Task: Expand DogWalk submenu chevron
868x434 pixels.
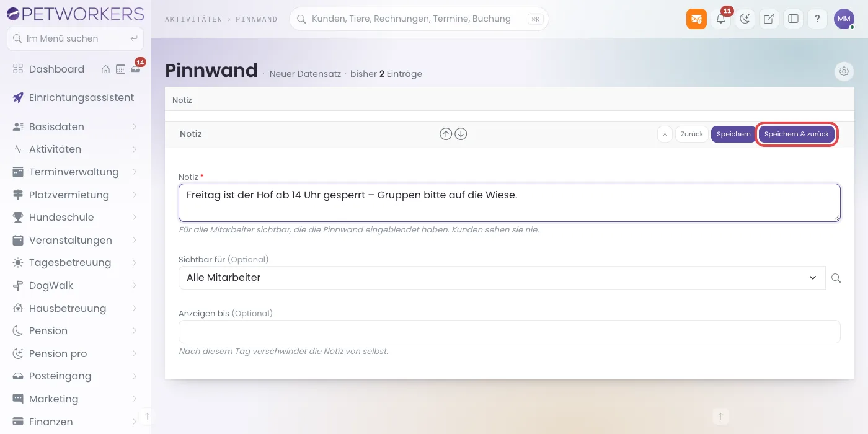Action: 135,286
